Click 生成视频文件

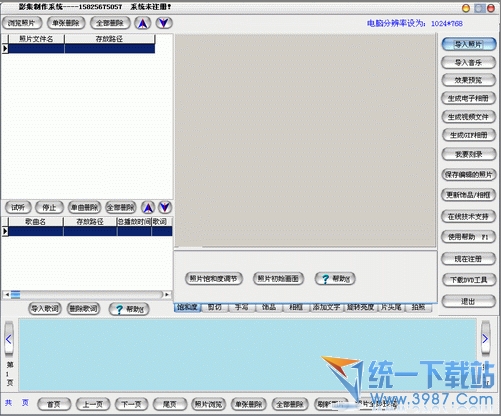pos(468,117)
